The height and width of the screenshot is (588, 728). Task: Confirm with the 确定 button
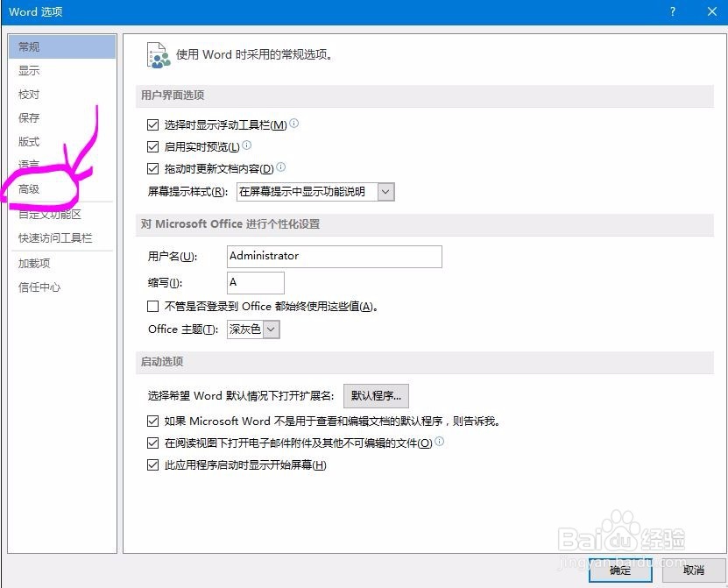[x=620, y=570]
